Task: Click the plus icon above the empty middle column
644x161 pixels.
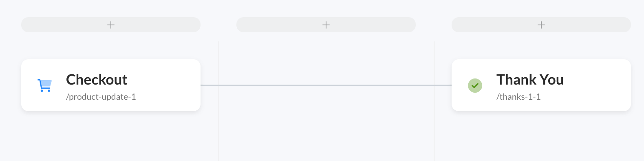Action: click(x=326, y=25)
